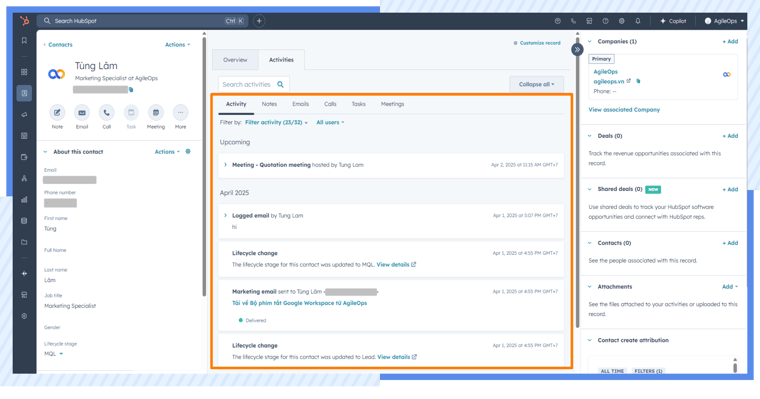Switch to the Calls activity tab
This screenshot has width=760, height=399.
click(x=330, y=104)
